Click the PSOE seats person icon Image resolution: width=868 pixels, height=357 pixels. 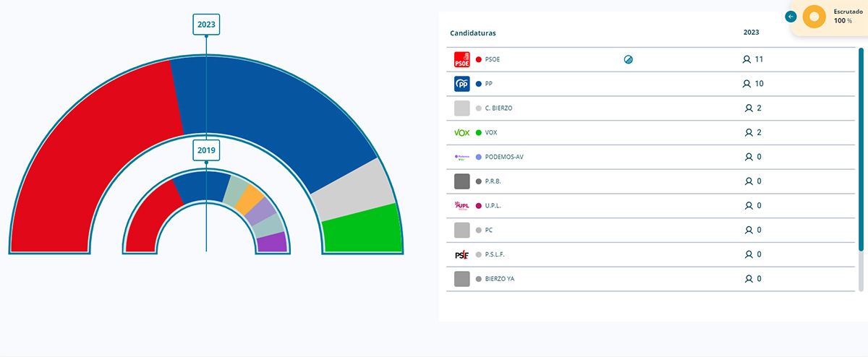click(x=747, y=59)
